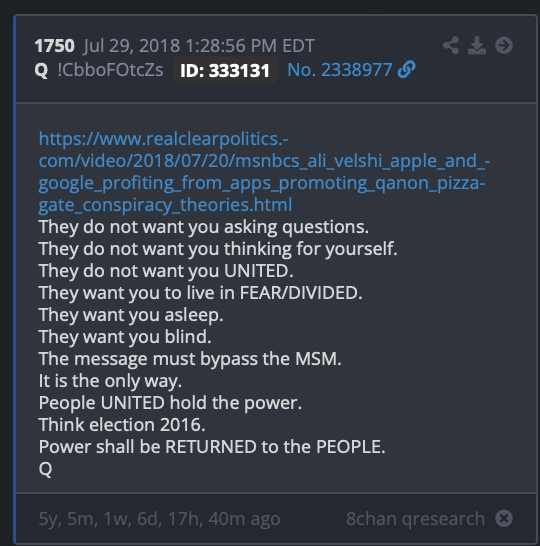Click the bold Q author name in header

tap(41, 70)
